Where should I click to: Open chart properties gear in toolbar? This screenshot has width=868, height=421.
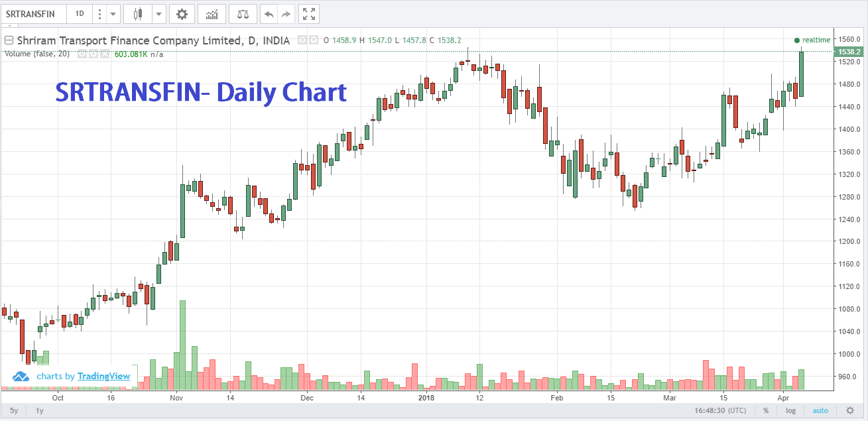(182, 13)
